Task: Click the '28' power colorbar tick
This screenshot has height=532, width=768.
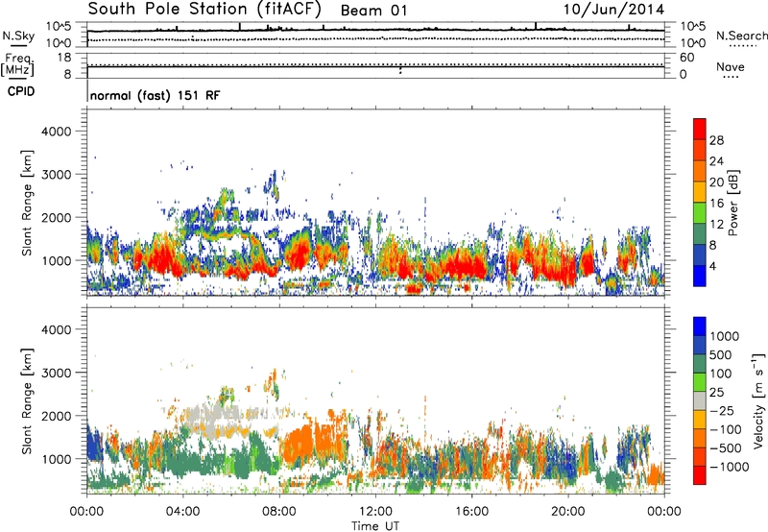Action: pyautogui.click(x=716, y=140)
